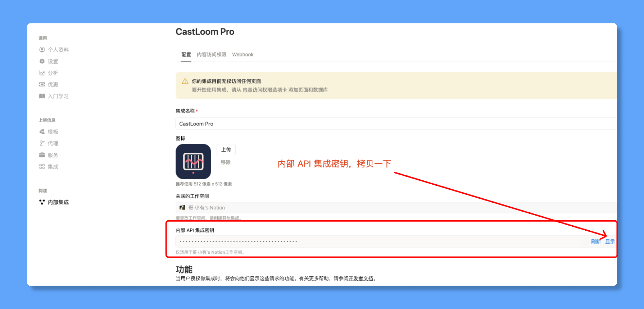
Task: Click 刷新 to regenerate the API secret
Action: pyautogui.click(x=596, y=241)
